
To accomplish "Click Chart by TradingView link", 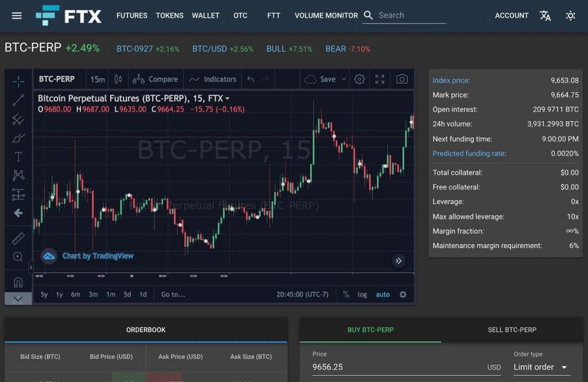I will [x=98, y=256].
